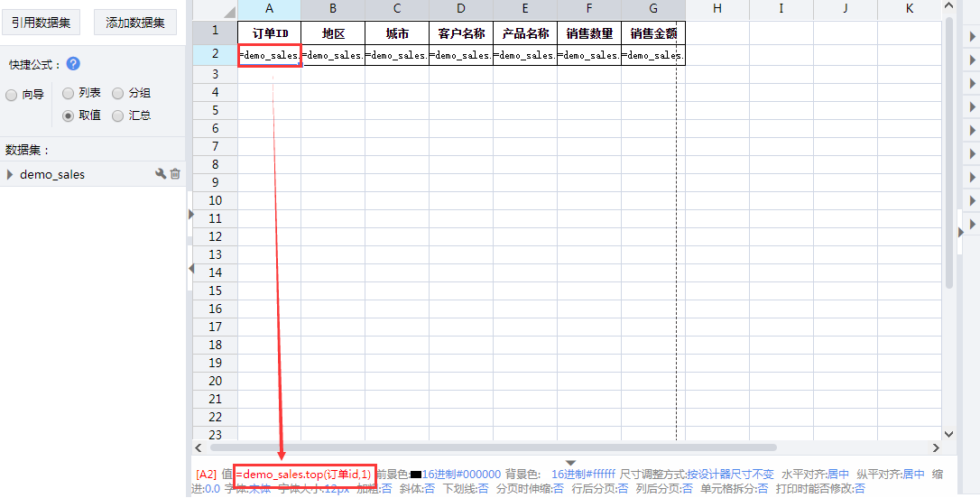Image resolution: width=980 pixels, height=498 pixels.
Task: Select row 5 header
Action: [x=215, y=110]
